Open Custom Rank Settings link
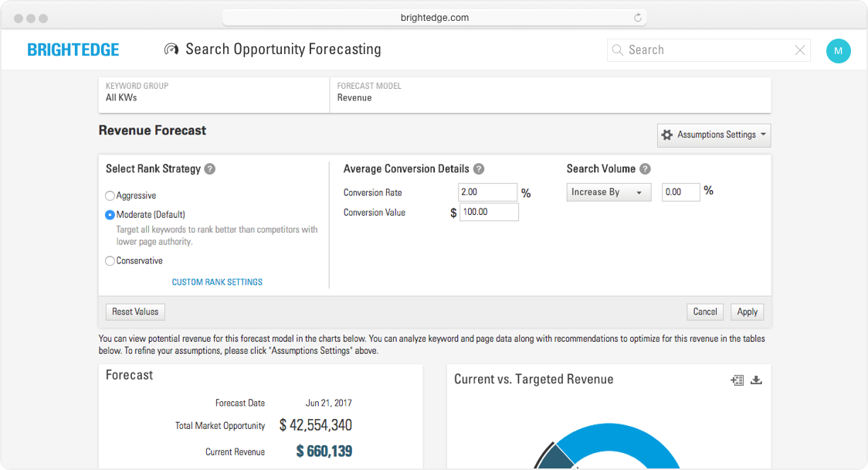This screenshot has height=470, width=868. click(x=217, y=282)
